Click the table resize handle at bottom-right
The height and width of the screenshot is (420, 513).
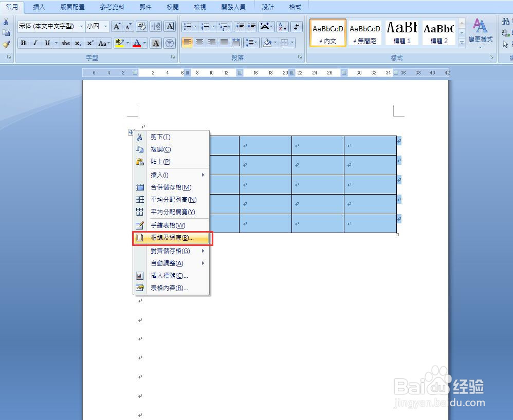[397, 234]
